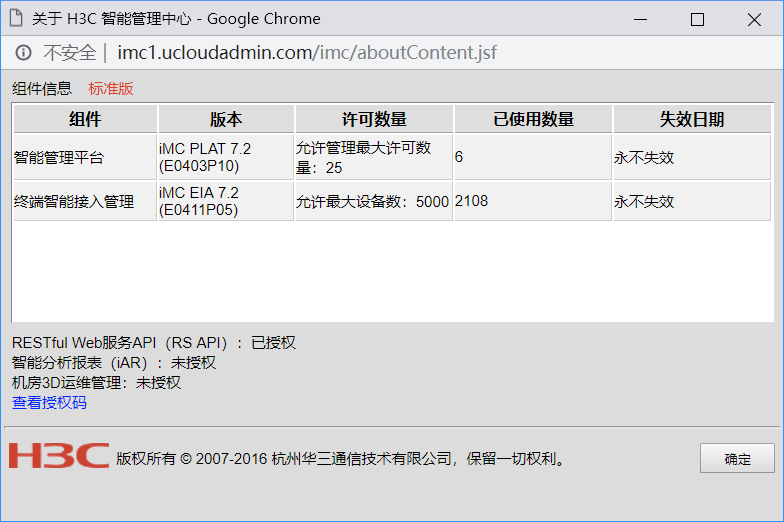Image resolution: width=784 pixels, height=522 pixels.
Task: Click the 版本 column header
Action: [x=226, y=119]
